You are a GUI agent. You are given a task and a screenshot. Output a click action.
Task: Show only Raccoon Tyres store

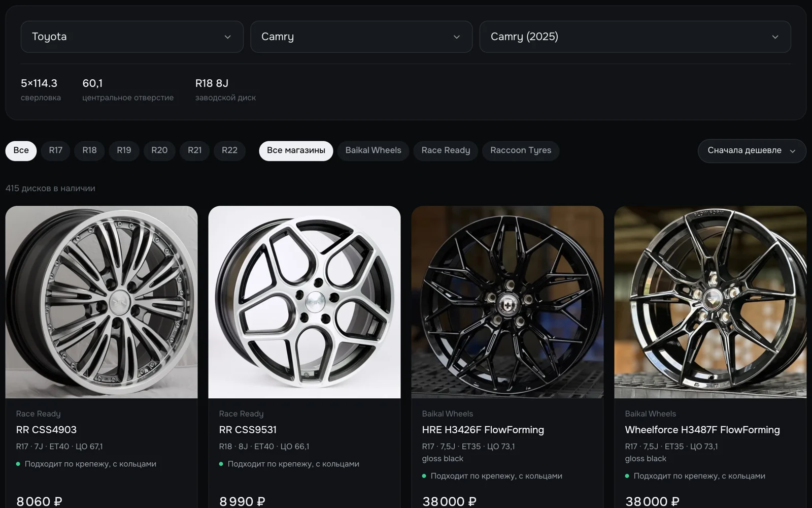521,151
